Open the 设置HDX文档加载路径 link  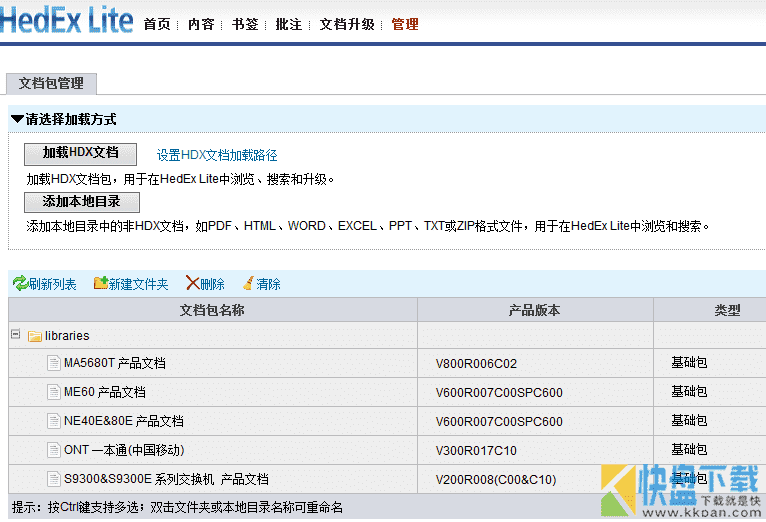pyautogui.click(x=217, y=155)
